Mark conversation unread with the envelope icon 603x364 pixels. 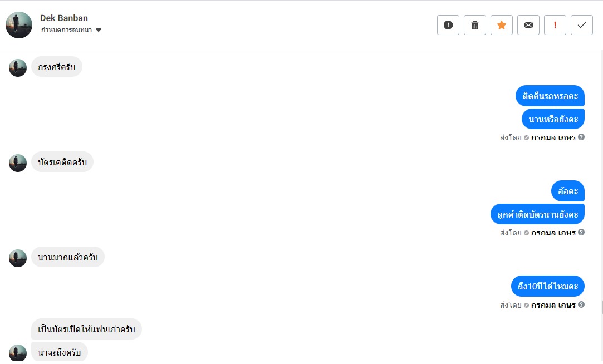pos(528,25)
